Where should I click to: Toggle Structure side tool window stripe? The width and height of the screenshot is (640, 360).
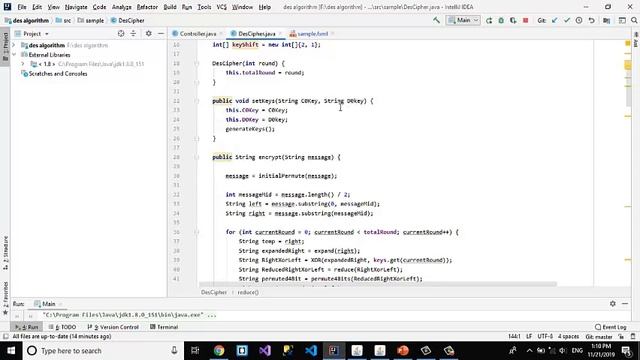[x=5, y=252]
